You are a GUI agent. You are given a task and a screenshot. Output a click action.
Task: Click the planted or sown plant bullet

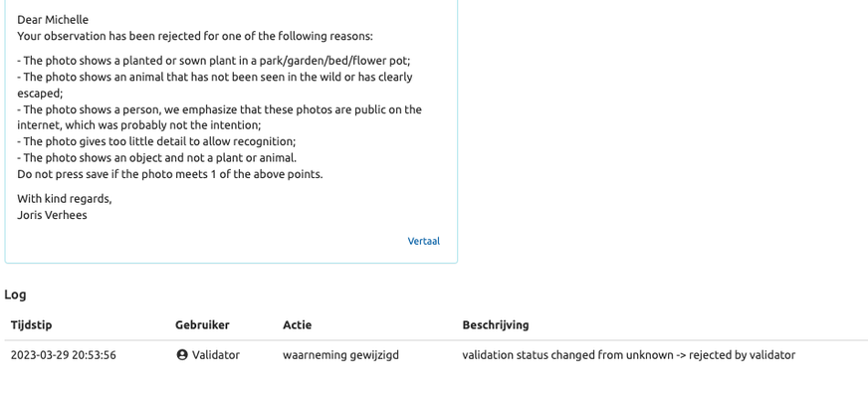tap(214, 61)
